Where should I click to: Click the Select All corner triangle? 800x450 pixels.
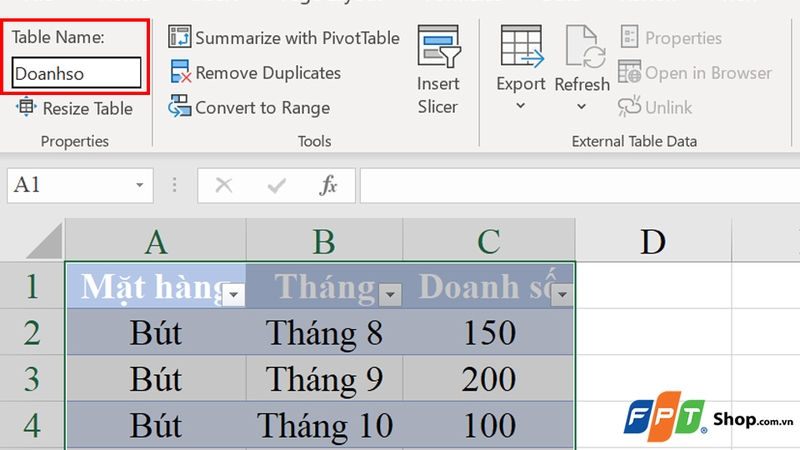(45, 241)
